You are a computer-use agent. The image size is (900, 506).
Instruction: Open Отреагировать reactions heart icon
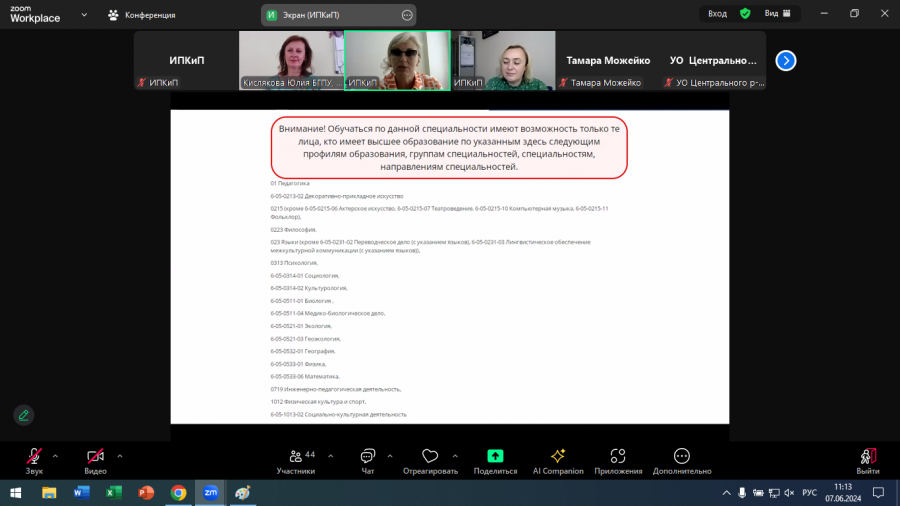430,456
